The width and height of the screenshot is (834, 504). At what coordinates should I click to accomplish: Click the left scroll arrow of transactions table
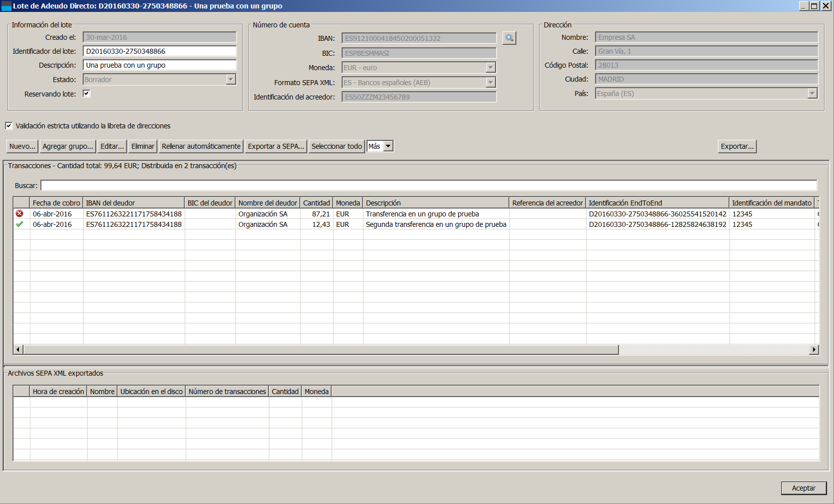(x=18, y=350)
